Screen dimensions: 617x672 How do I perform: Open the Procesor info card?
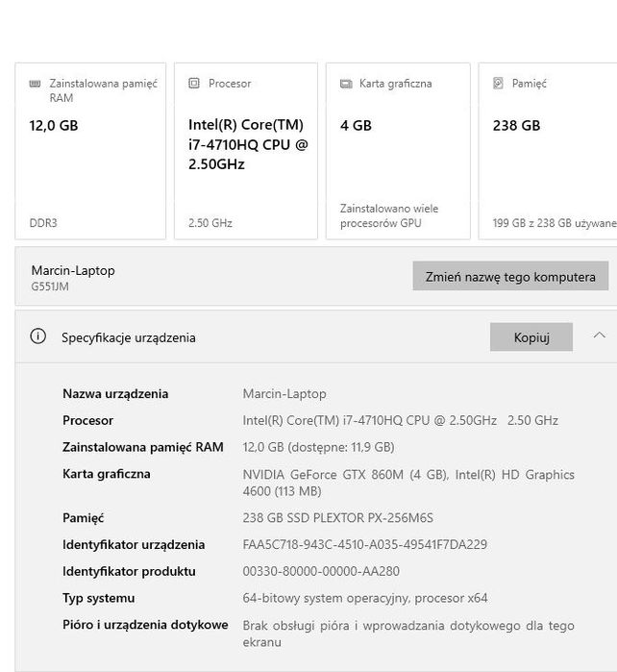click(248, 151)
